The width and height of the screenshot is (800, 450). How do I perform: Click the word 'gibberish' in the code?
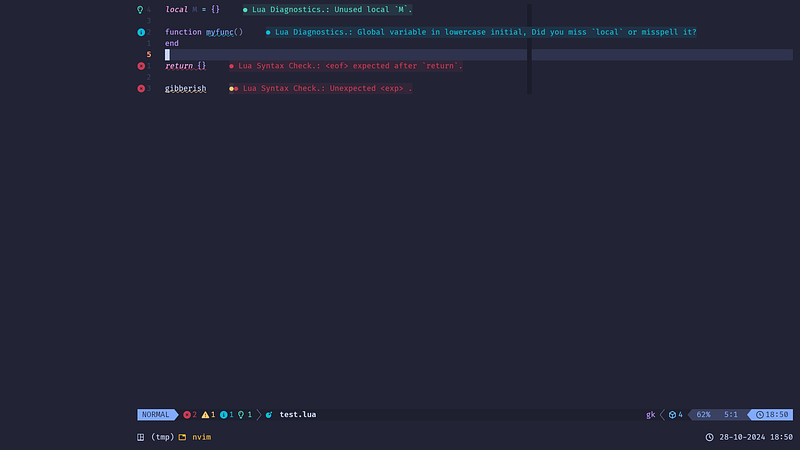coord(185,89)
